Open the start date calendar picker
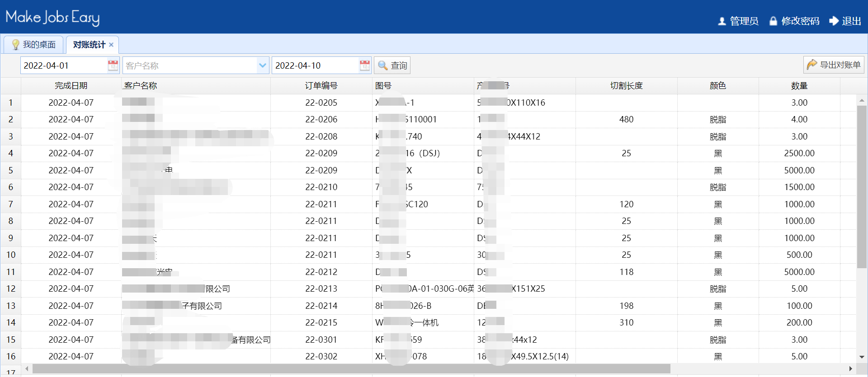This screenshot has height=377, width=868. tap(113, 65)
